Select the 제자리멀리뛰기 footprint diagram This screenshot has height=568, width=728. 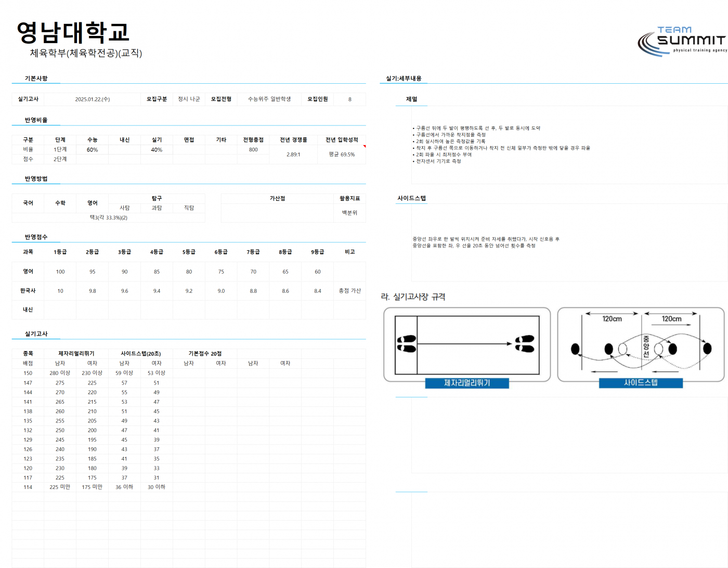coord(467,344)
